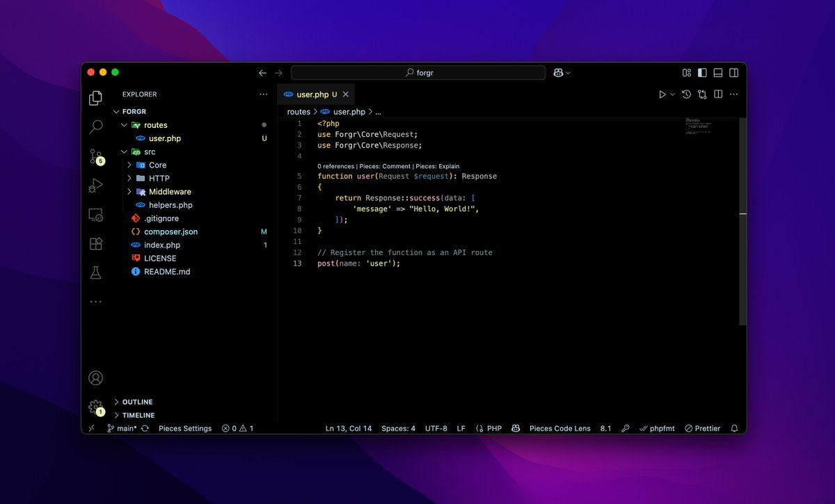Open the Accounts icon in the activity bar

tap(95, 377)
